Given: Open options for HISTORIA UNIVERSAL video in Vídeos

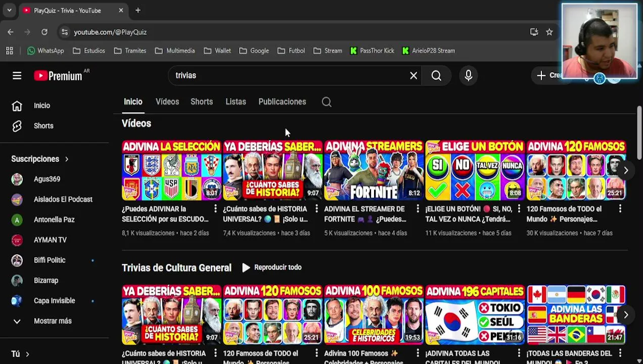Looking at the screenshot, I should click(x=316, y=208).
